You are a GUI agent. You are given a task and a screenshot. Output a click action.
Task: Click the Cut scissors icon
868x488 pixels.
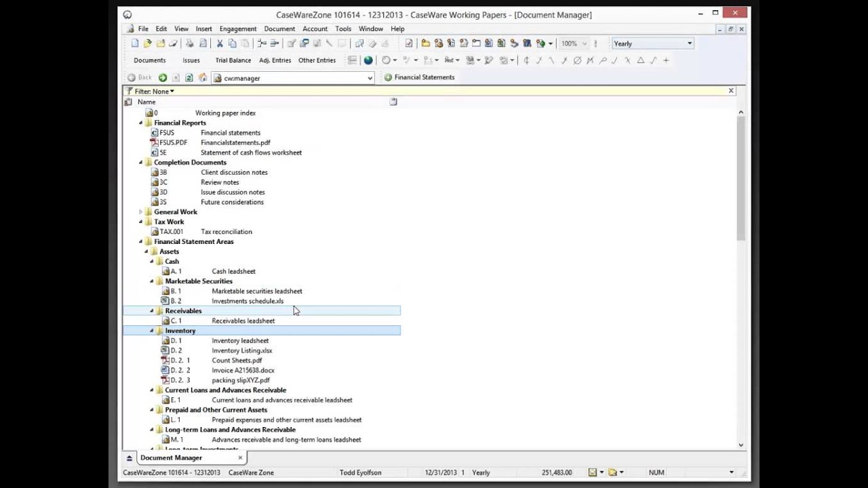pos(220,43)
